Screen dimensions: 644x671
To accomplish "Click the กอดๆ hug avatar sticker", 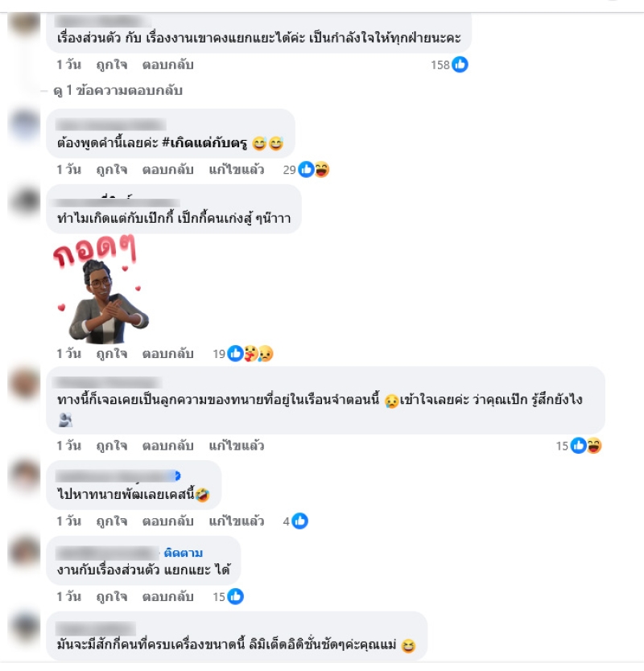I will click(101, 290).
